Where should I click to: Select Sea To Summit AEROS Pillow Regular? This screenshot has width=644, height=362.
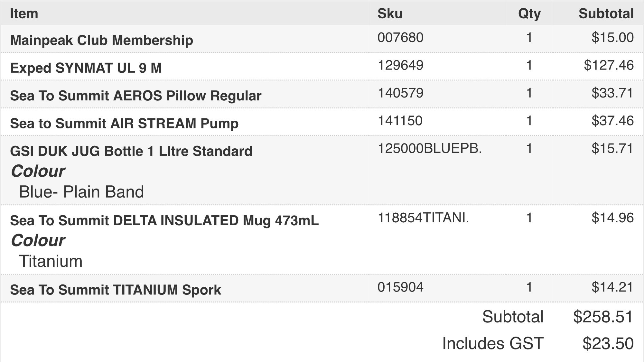pyautogui.click(x=136, y=96)
